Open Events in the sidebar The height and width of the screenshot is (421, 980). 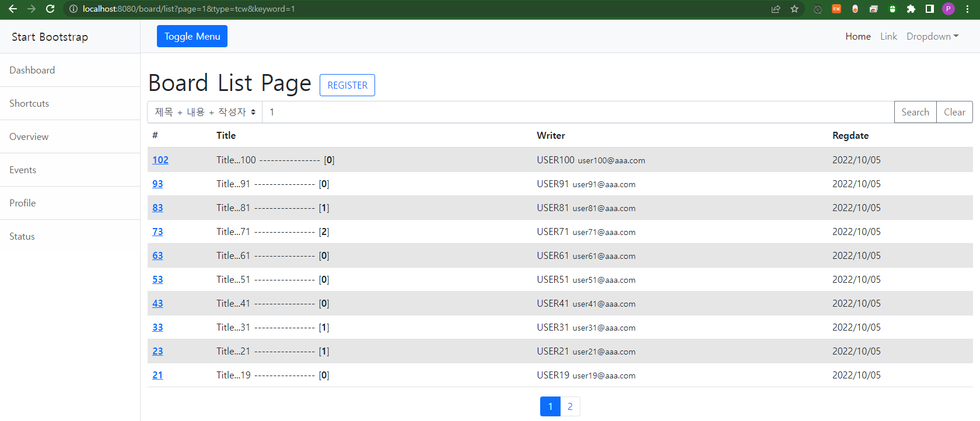(x=70, y=170)
